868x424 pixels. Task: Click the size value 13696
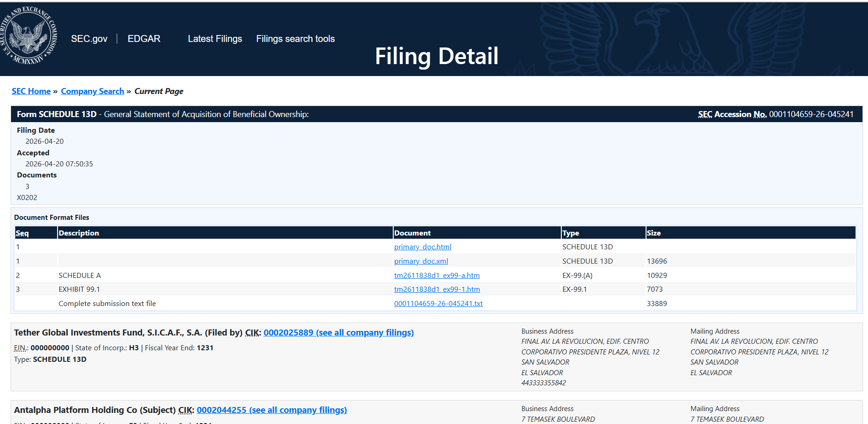pyautogui.click(x=657, y=261)
